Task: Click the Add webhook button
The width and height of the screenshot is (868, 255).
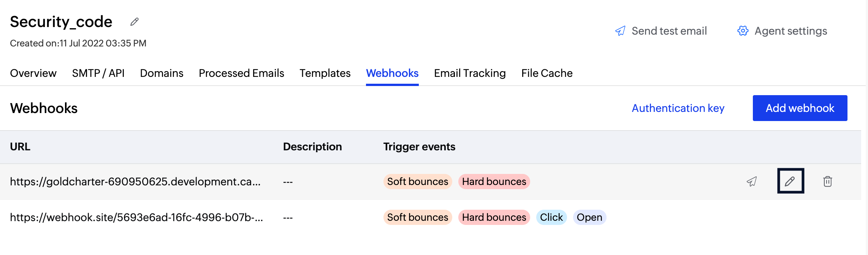Action: [800, 108]
